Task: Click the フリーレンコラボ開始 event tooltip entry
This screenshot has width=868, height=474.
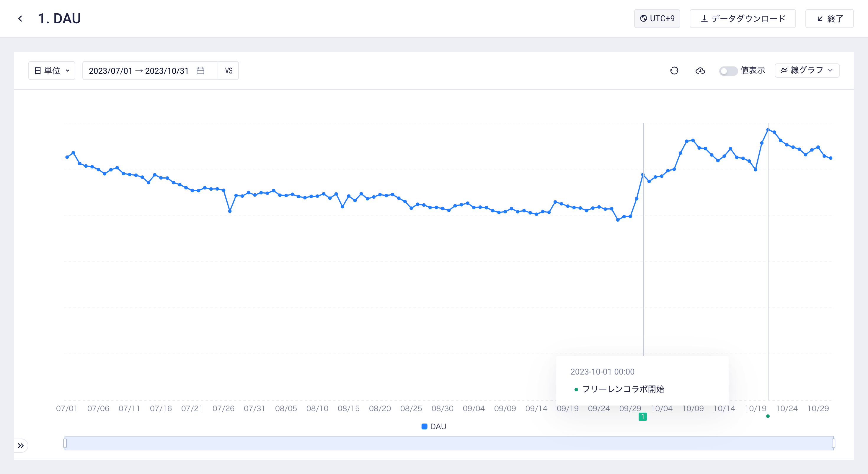Action: [623, 389]
